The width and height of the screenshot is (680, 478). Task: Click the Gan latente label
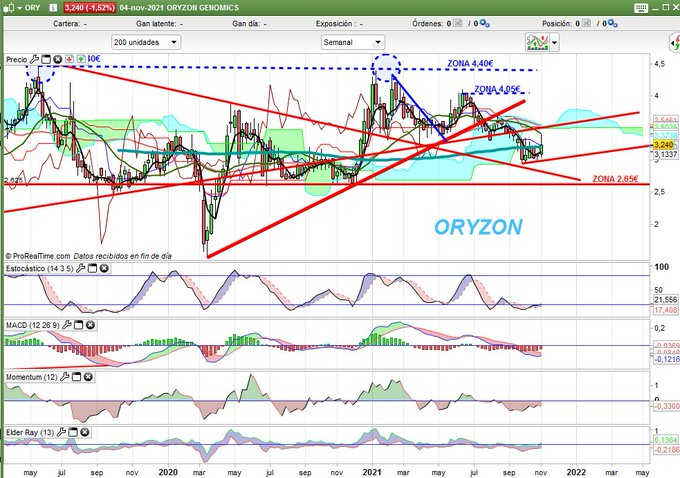point(156,24)
